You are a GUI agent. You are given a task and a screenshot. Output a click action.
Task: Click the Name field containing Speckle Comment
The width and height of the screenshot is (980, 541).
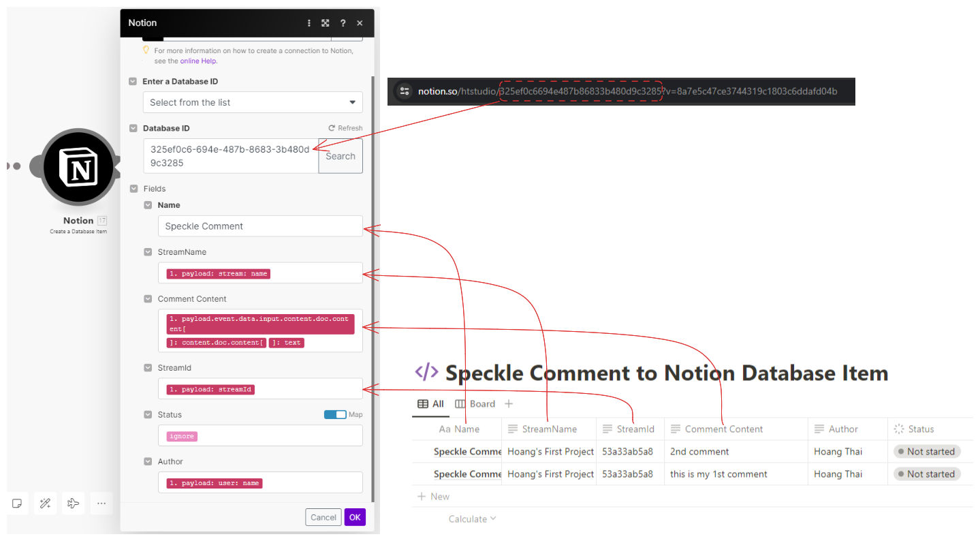[x=260, y=226]
